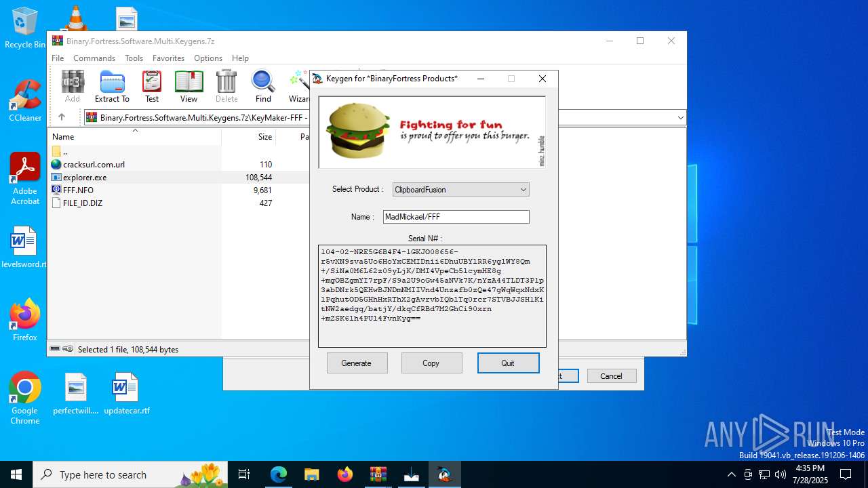Open File Explorer from the taskbar
The height and width of the screenshot is (488, 868).
point(311,474)
